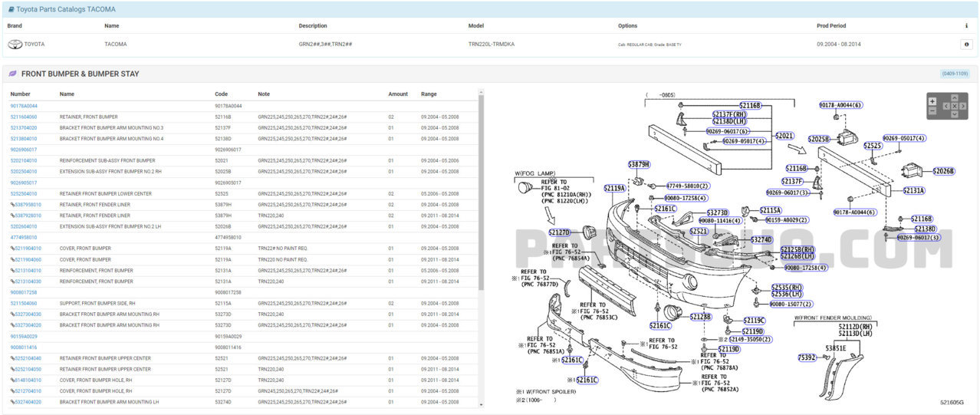The height and width of the screenshot is (415, 980).
Task: Open part number 9008011416
Action: (x=24, y=347)
